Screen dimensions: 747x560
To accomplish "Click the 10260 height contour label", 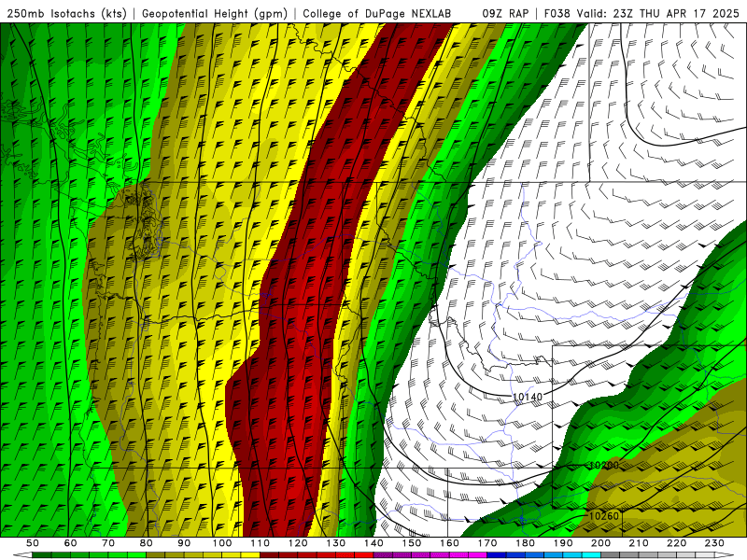I will coord(603,516).
